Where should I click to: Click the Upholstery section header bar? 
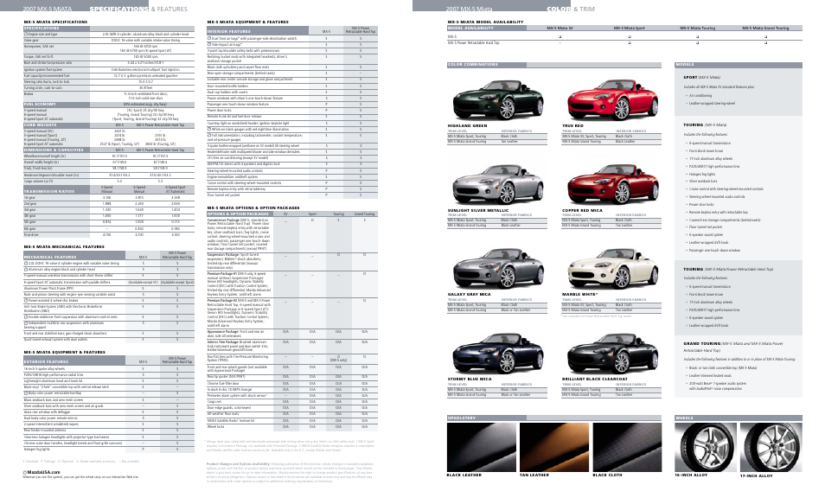pyautogui.click(x=554, y=418)
